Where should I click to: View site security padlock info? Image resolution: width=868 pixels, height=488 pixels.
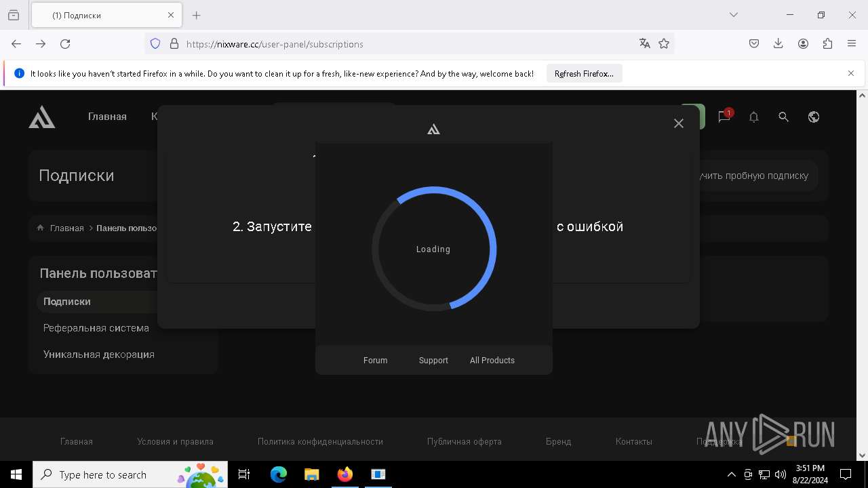174,44
